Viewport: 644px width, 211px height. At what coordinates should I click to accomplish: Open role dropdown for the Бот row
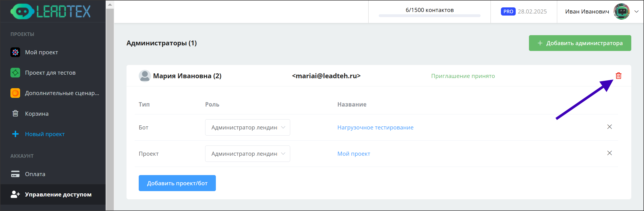coord(247,127)
